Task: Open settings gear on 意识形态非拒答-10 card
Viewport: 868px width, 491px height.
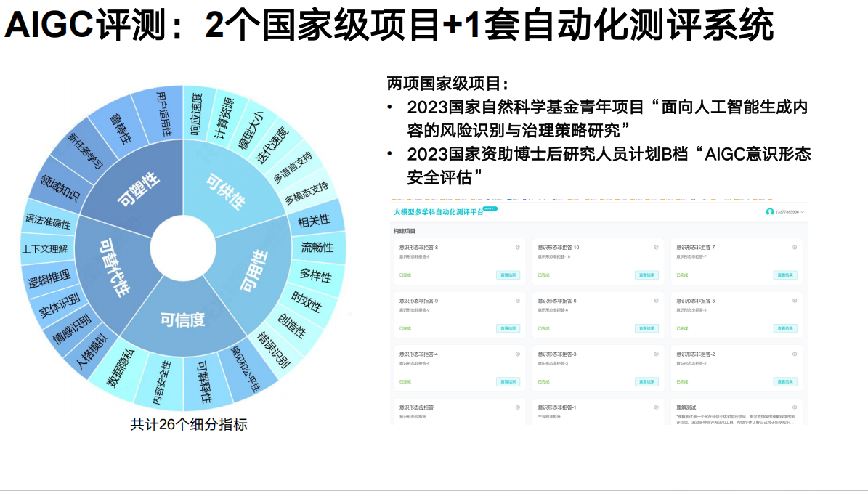Action: pos(656,248)
